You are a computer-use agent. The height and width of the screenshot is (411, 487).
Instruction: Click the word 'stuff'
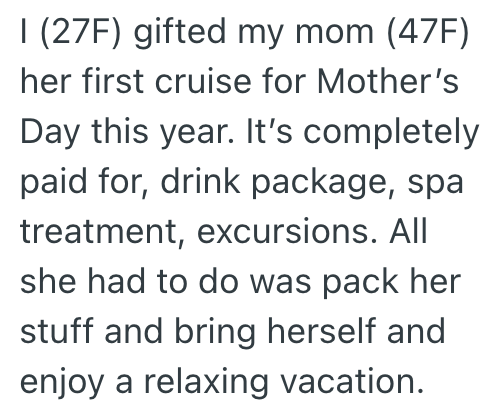click(x=57, y=330)
